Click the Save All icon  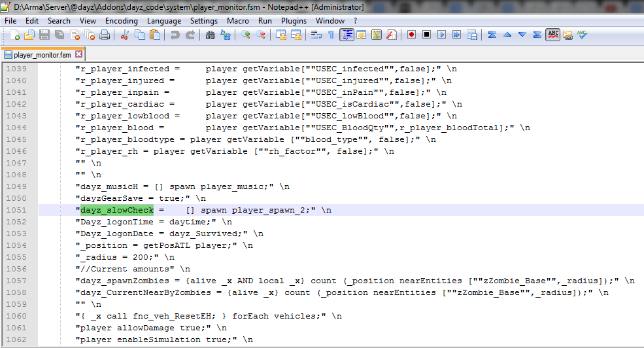click(x=59, y=35)
